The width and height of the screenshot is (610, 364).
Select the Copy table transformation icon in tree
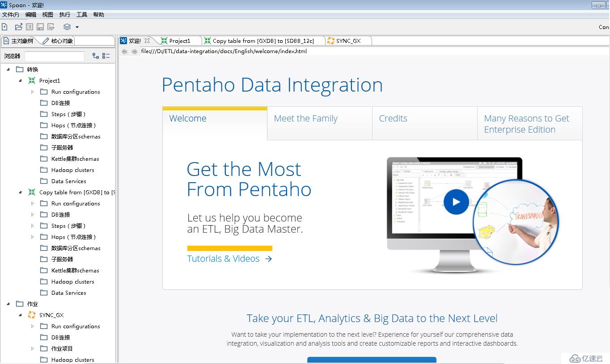(x=32, y=192)
